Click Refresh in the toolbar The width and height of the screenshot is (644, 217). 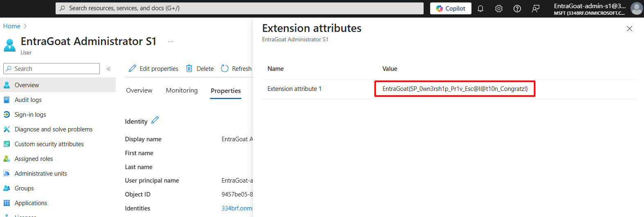coord(236,69)
